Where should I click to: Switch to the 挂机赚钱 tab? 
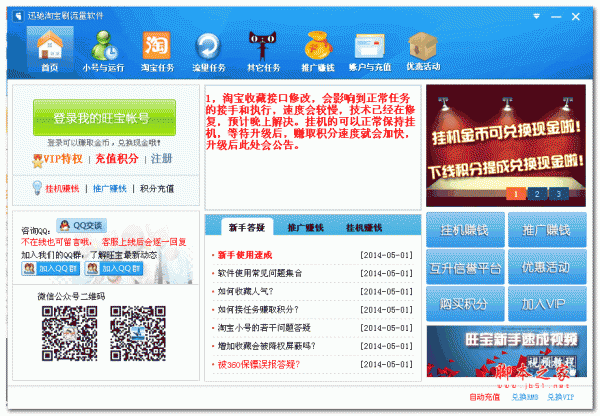[x=364, y=228]
